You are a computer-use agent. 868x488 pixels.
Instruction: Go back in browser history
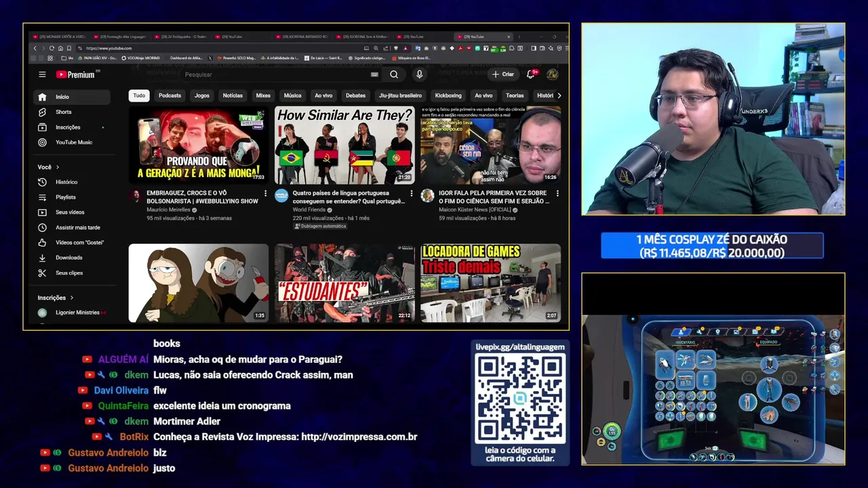click(35, 48)
